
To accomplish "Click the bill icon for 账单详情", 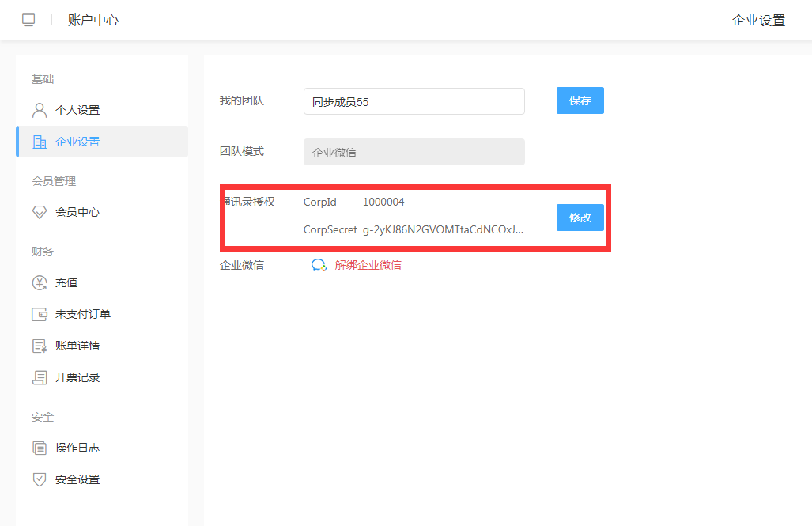I will [40, 346].
